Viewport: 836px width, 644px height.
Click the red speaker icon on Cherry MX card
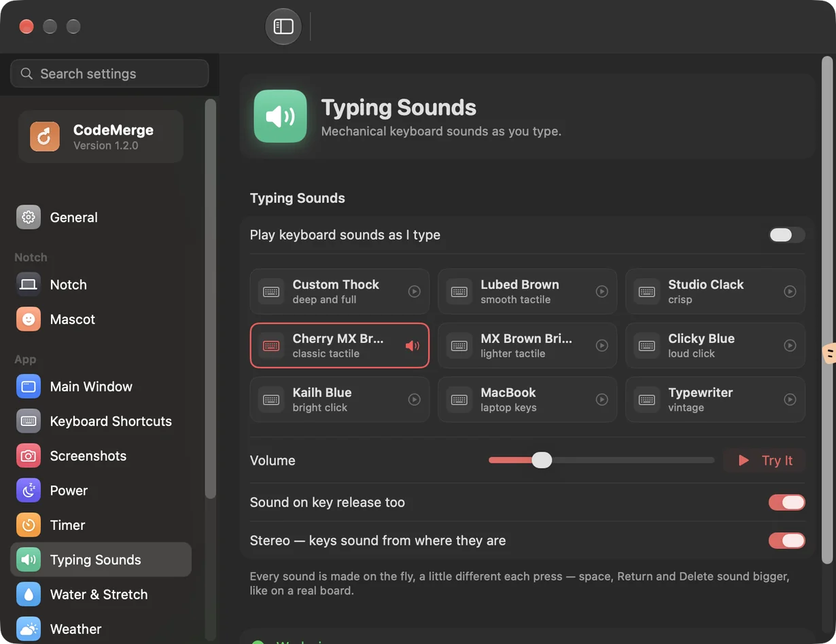click(x=413, y=346)
